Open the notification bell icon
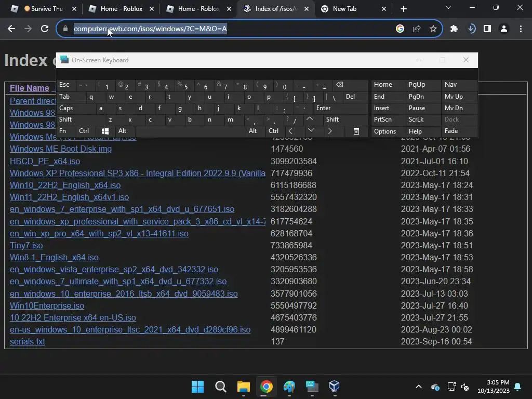Image resolution: width=532 pixels, height=399 pixels. pos(518,387)
